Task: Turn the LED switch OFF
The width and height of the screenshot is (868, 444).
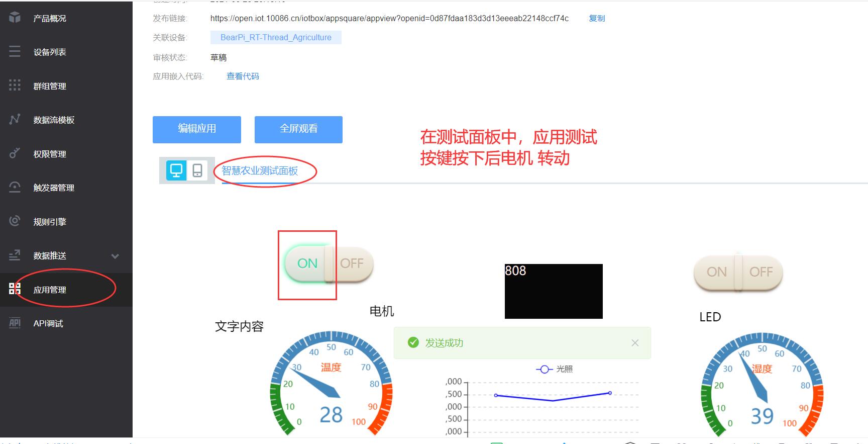Action: pos(761,272)
